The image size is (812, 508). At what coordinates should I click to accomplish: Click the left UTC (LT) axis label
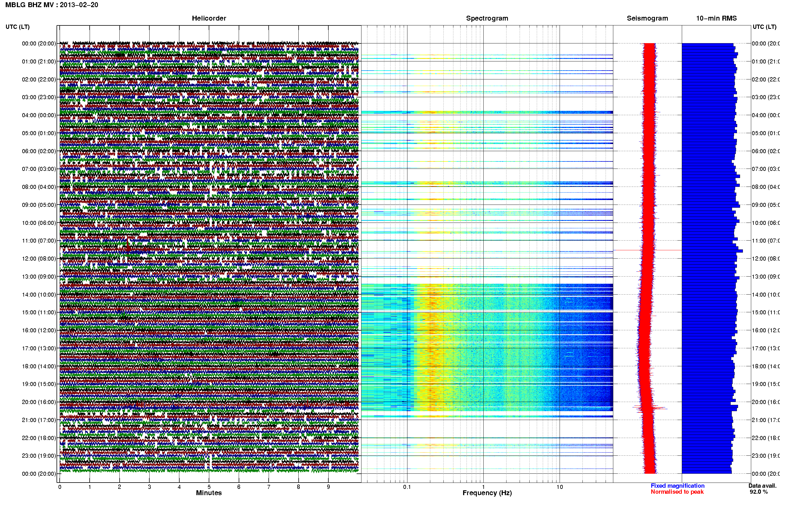(17, 27)
